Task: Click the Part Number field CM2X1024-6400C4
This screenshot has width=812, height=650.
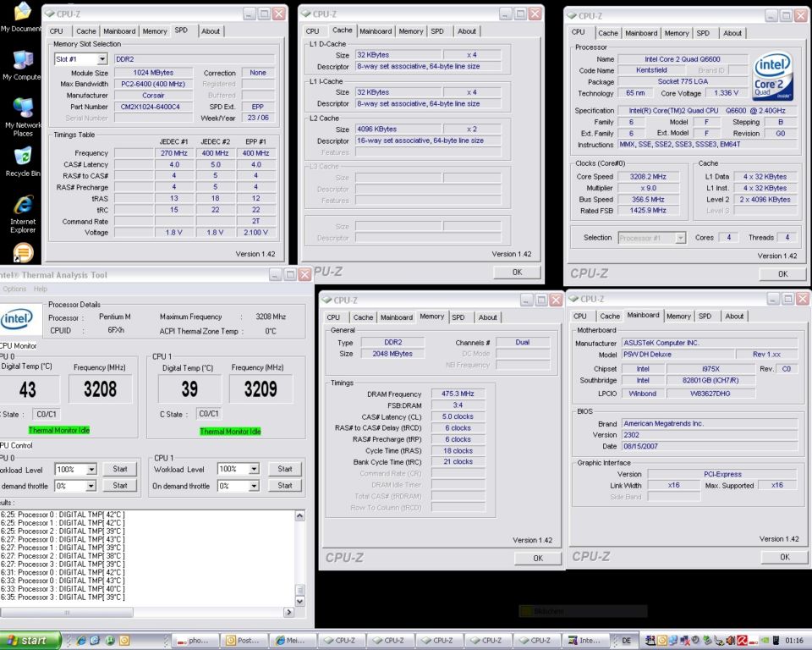Action: [x=153, y=107]
